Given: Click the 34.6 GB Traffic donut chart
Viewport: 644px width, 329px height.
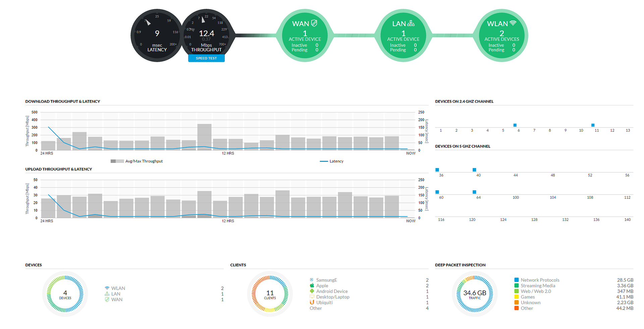Looking at the screenshot, I should click(475, 294).
